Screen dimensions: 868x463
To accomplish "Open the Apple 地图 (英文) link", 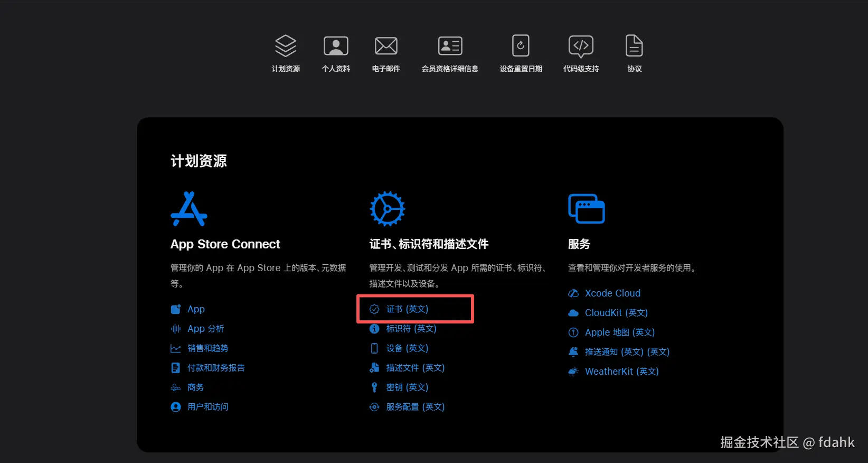I will click(x=620, y=332).
